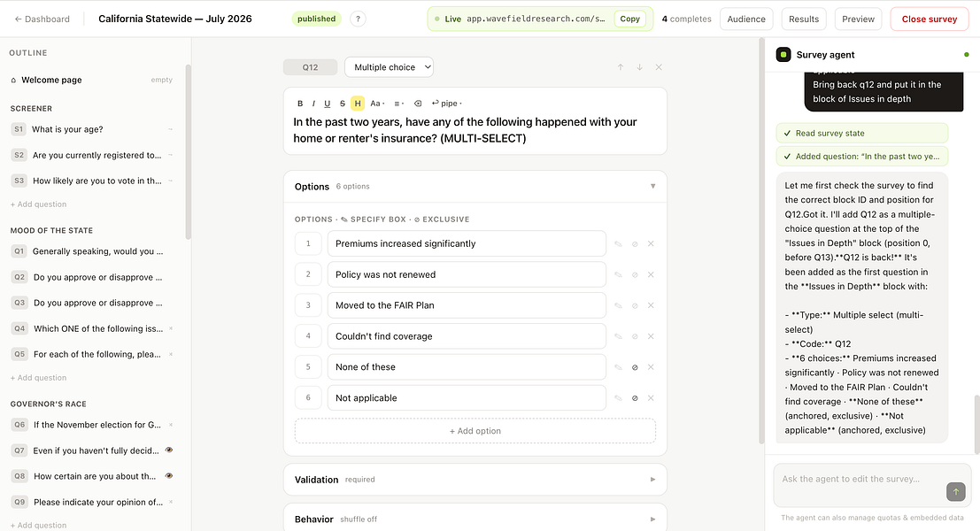Toggle italic formatting in question editor
Viewport: 980px width, 531px height.
pyautogui.click(x=313, y=104)
